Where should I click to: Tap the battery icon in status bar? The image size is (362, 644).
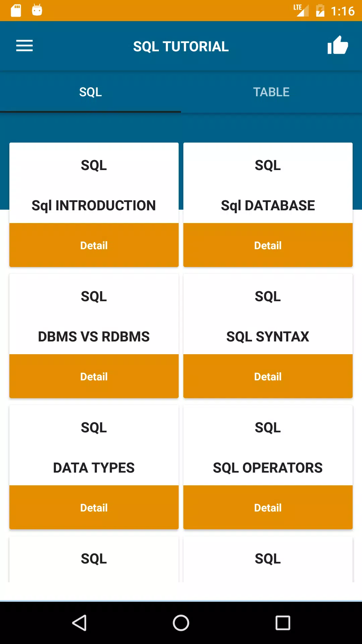[x=320, y=10]
